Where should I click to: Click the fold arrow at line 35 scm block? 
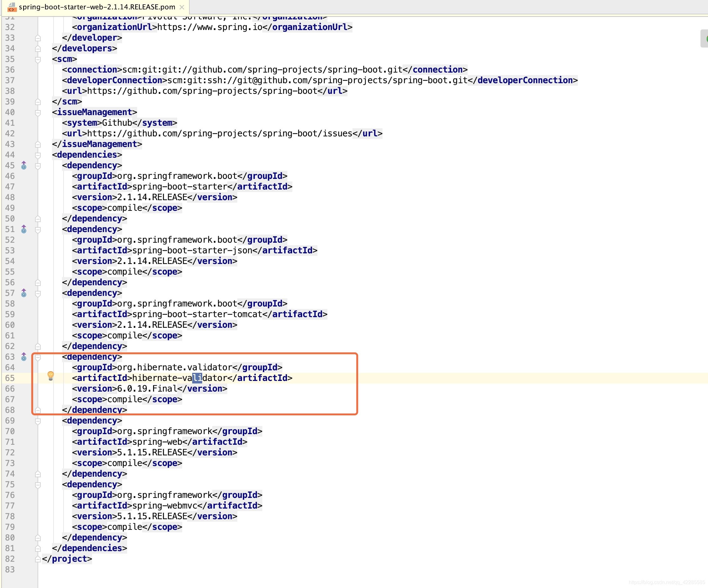click(38, 59)
